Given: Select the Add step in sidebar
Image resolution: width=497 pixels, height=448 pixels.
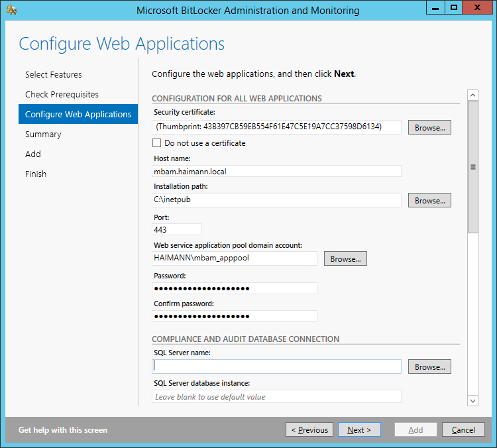Looking at the screenshot, I should pos(33,154).
